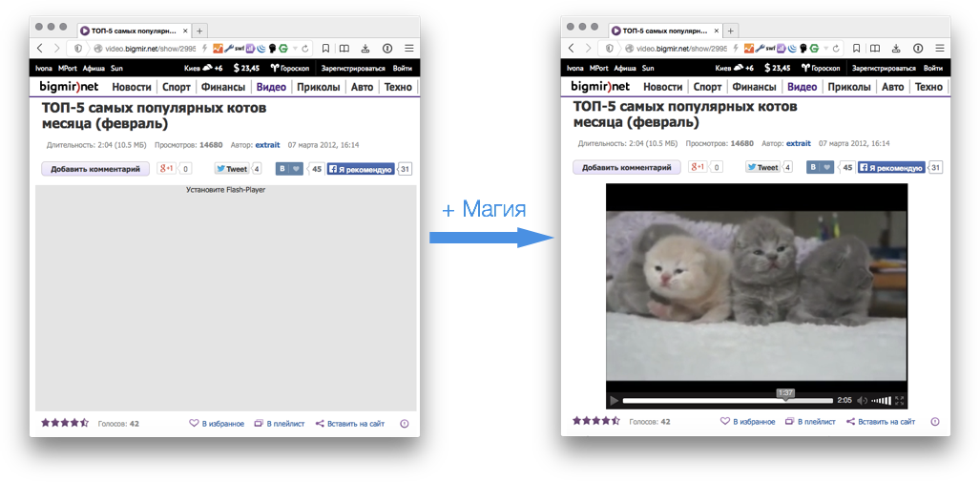The width and height of the screenshot is (980, 482).
Task: Click purple chart extension icon, right window
Action: [x=782, y=48]
